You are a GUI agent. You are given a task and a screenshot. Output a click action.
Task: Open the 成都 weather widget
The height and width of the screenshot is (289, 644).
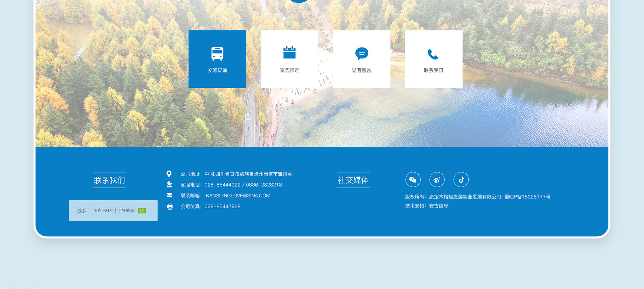(113, 211)
